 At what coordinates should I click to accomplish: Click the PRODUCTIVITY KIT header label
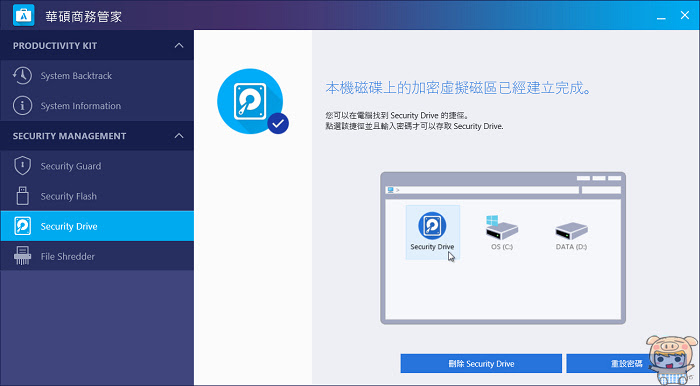(x=55, y=46)
